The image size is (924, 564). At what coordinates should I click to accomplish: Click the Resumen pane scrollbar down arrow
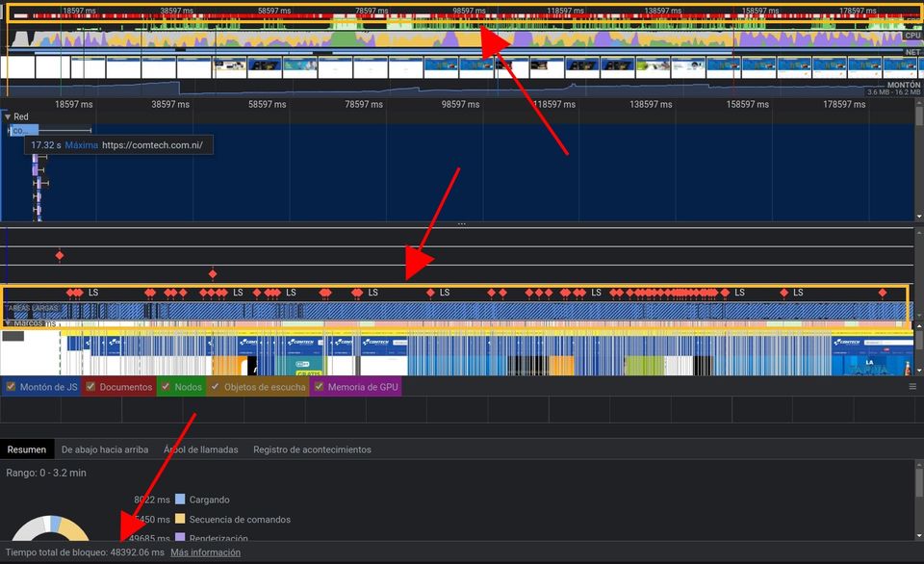point(919,536)
